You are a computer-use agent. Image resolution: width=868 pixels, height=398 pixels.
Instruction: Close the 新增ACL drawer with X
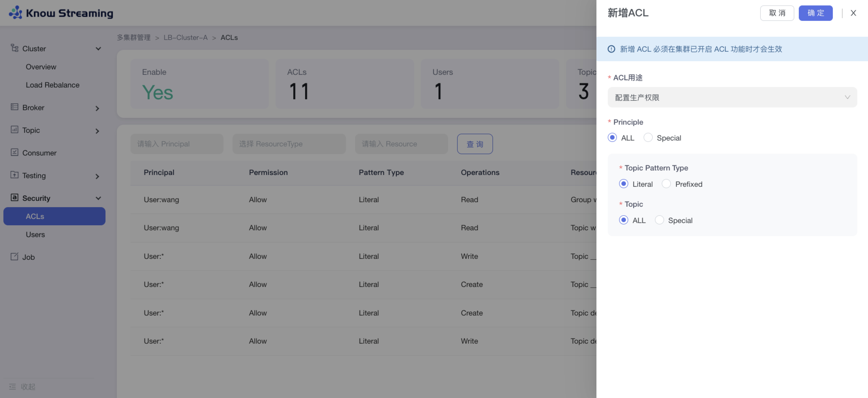[853, 13]
